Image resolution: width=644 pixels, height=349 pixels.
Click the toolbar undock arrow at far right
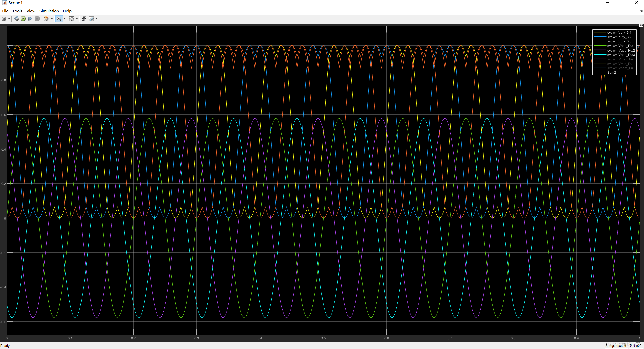[x=641, y=11]
